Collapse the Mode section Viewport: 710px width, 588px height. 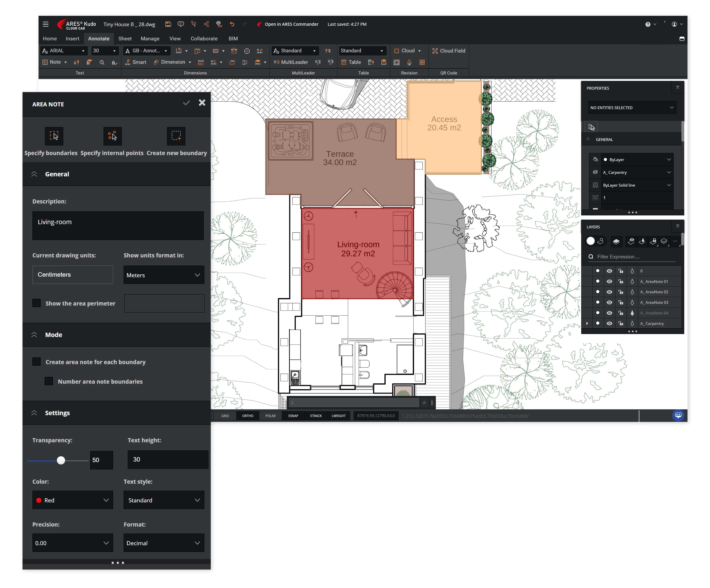34,335
